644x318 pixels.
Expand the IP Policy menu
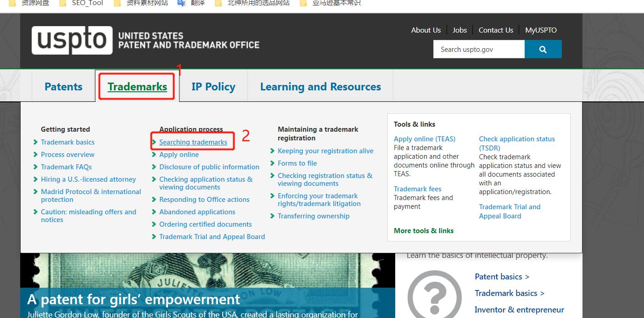213,87
